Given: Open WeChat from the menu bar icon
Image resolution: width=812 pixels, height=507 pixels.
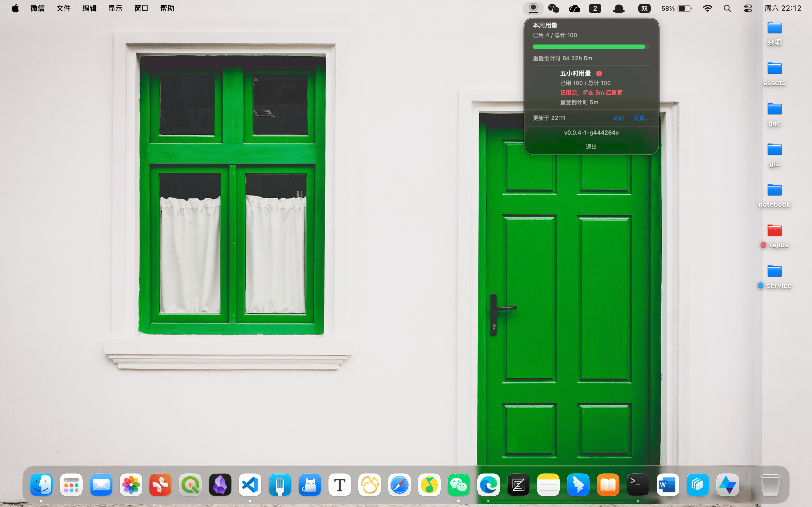Looking at the screenshot, I should click(x=553, y=8).
